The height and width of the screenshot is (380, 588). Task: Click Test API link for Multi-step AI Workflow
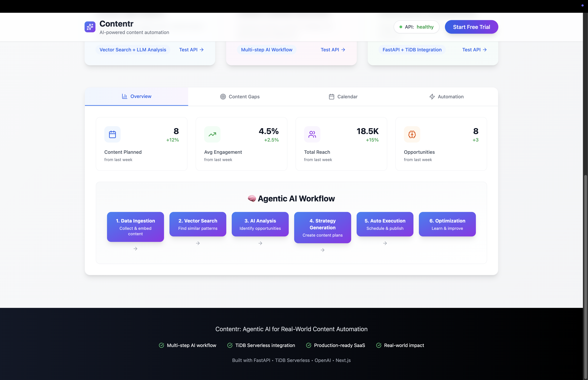pos(333,50)
